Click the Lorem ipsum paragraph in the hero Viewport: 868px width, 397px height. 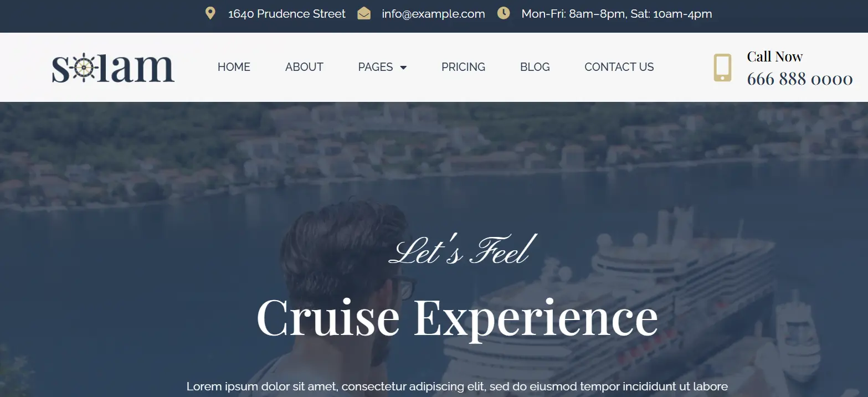(457, 386)
